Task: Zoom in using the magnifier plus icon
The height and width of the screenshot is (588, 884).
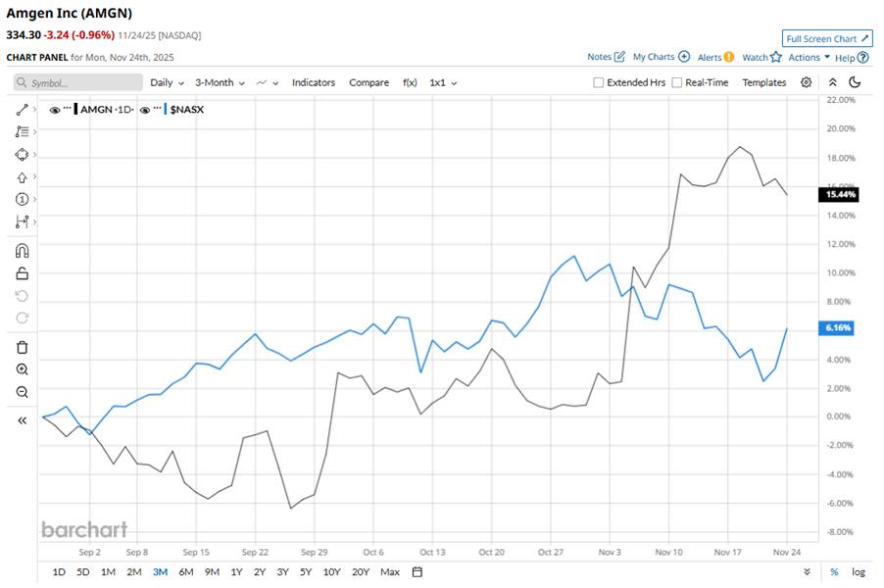Action: [23, 369]
